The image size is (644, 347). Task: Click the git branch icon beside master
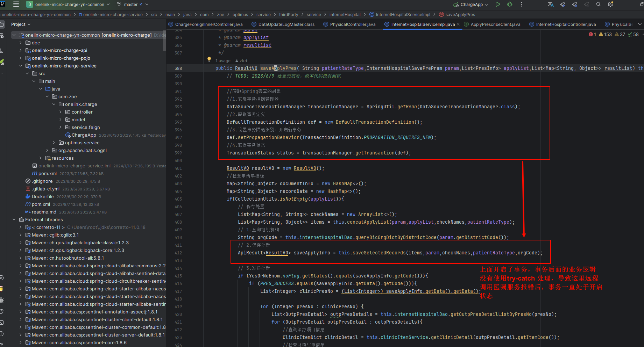point(119,4)
